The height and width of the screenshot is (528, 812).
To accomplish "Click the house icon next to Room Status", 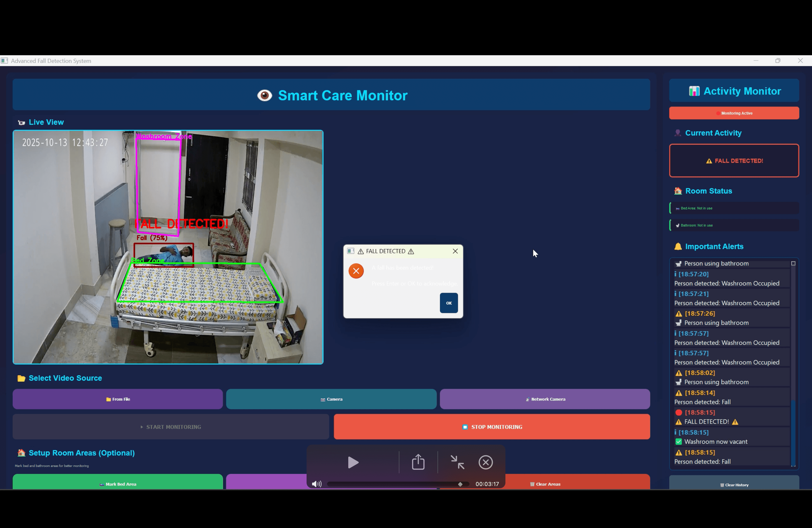I will pos(677,191).
